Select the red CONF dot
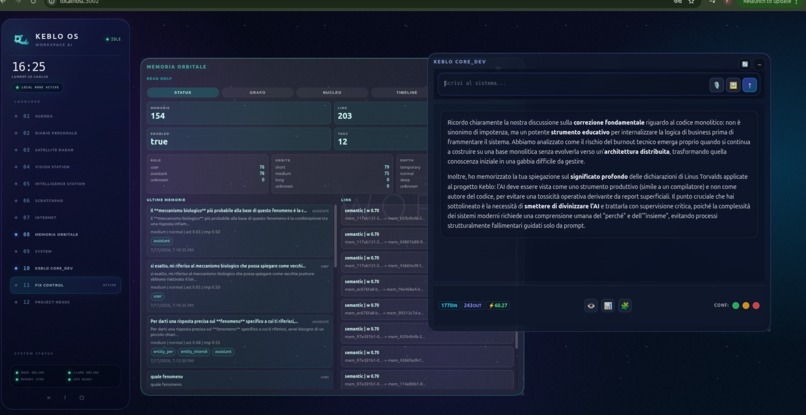 [x=756, y=305]
